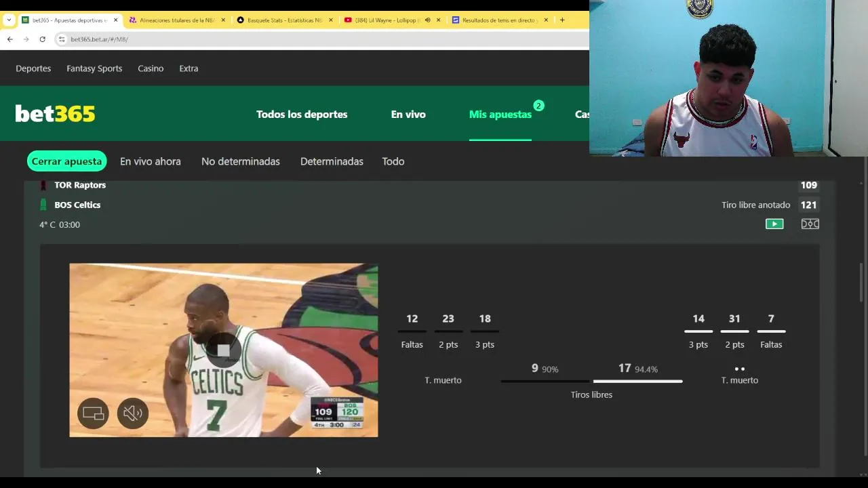
Task: Unmute the Celtics video stream
Action: click(133, 413)
